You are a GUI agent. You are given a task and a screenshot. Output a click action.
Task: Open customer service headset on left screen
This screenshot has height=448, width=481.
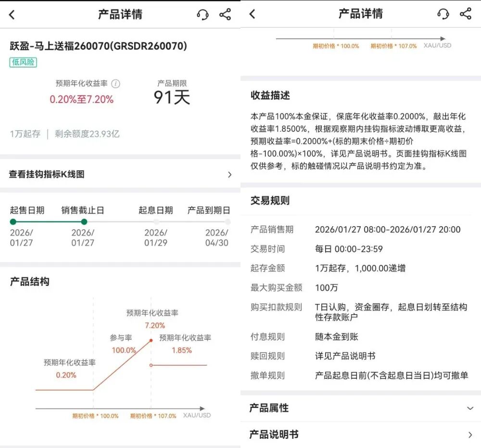coord(203,14)
